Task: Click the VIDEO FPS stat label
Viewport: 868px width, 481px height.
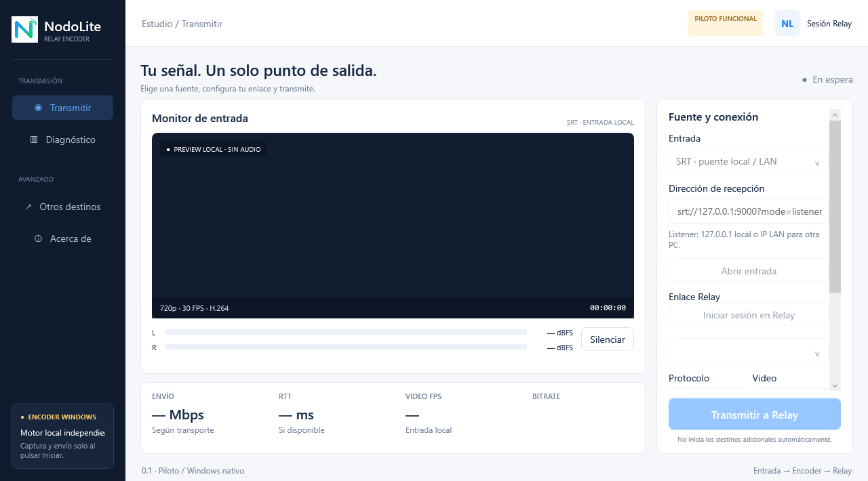Action: click(423, 396)
